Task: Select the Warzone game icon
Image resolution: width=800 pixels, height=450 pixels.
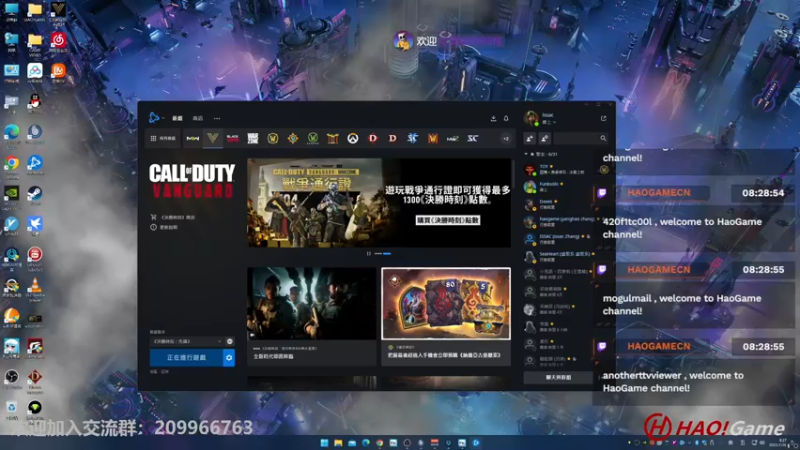Action: (253, 138)
